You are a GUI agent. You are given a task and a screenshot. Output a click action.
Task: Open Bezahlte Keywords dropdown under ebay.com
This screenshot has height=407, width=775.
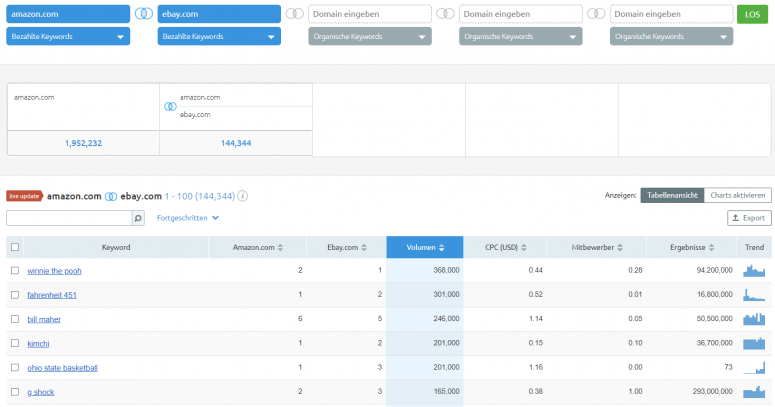point(219,36)
